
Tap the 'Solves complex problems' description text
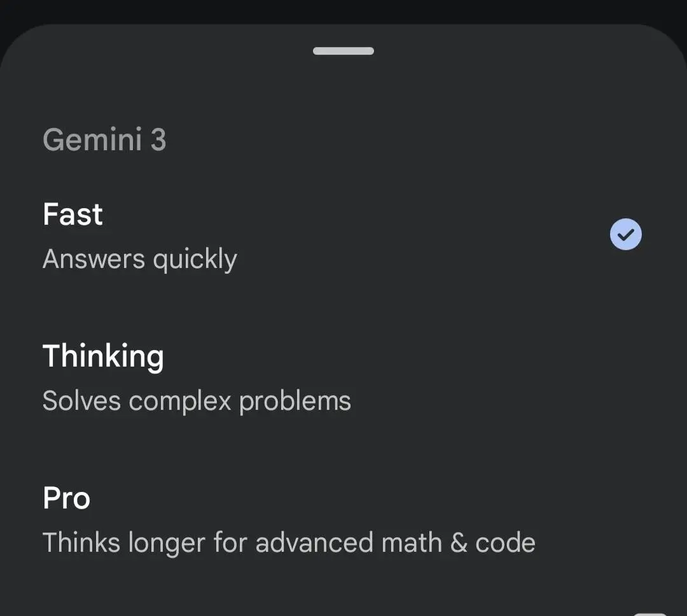click(x=197, y=400)
